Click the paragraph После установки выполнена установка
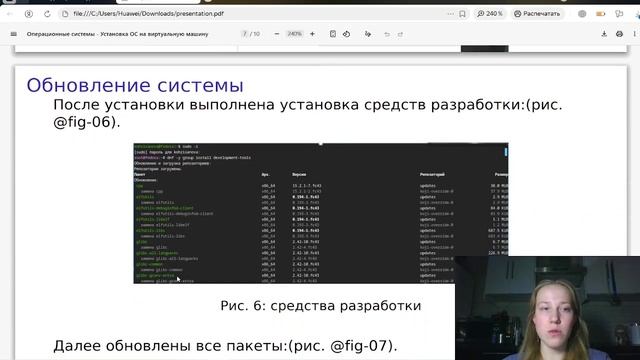The image size is (640, 360). [x=308, y=113]
